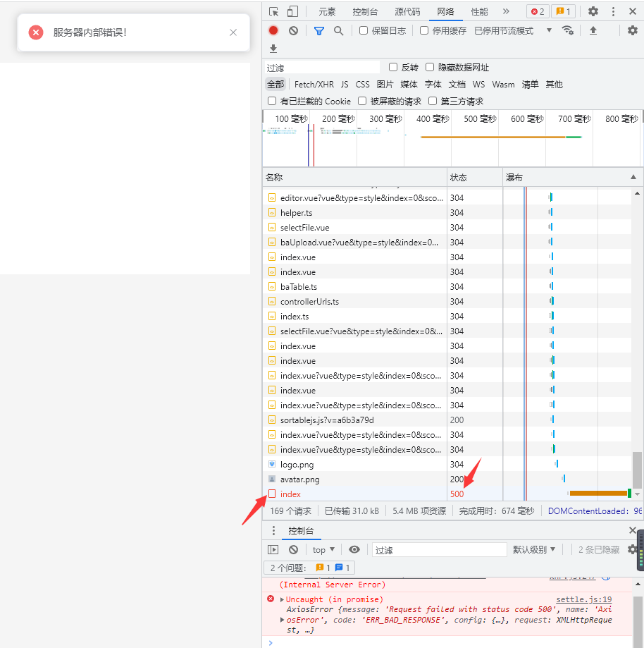Stop recording the network log

tap(273, 30)
